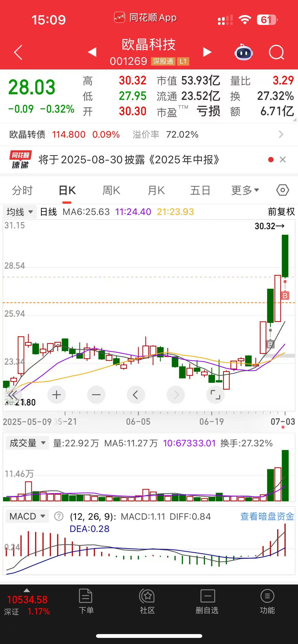Tap 删自选 remove from watchlist
Viewport: 298px width, 644px height.
coord(207,602)
